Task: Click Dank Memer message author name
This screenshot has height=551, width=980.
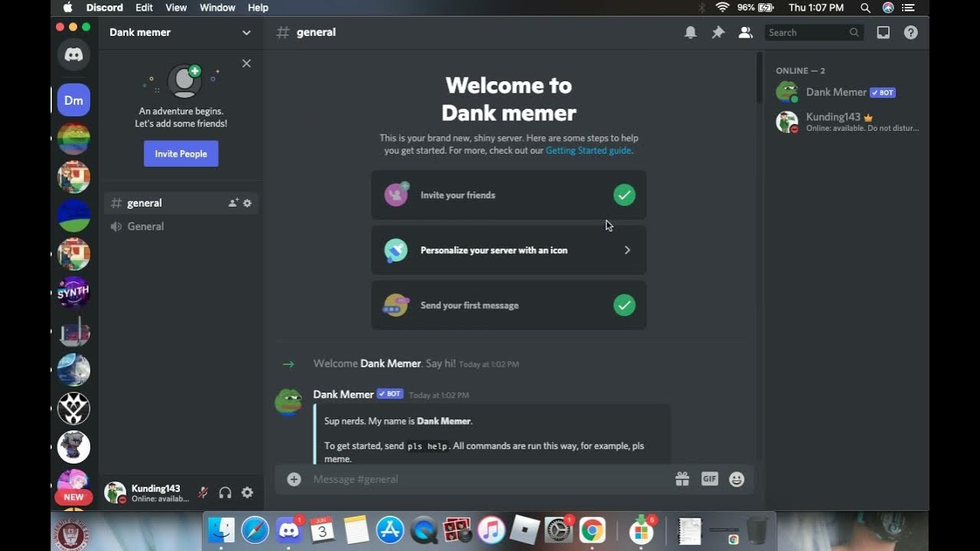Action: tap(343, 394)
